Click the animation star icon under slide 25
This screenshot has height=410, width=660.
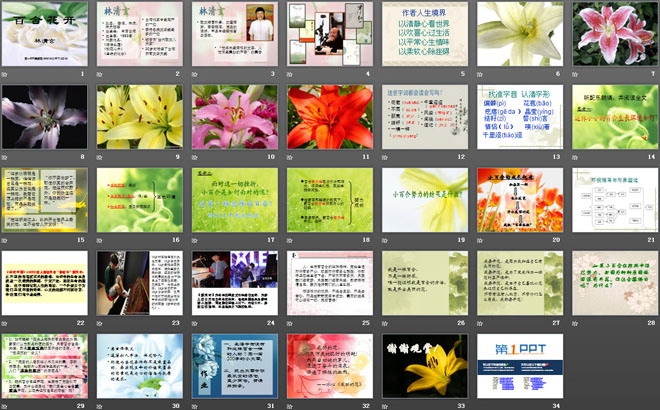290,323
